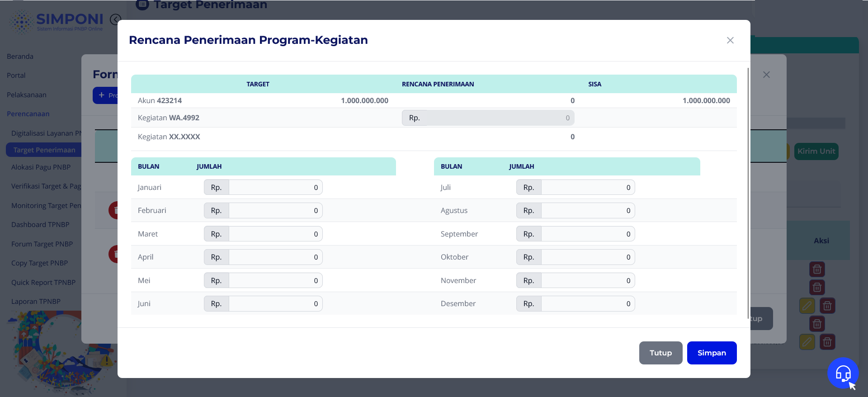
Task: Click the SIMPONI logo
Action: pos(57,21)
